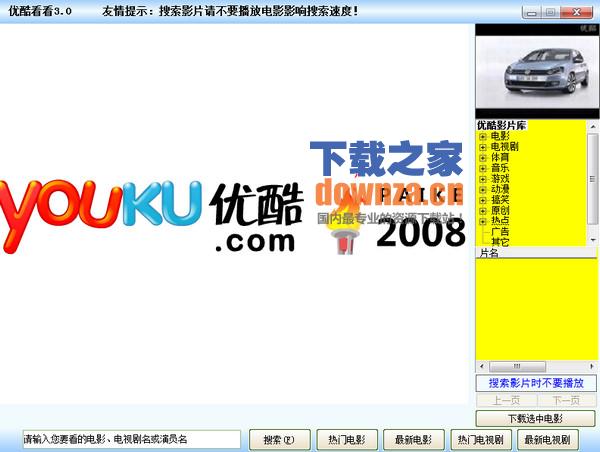Click the category tree vertical scrollbar thumb
The width and height of the screenshot is (600, 452).
tap(593, 179)
